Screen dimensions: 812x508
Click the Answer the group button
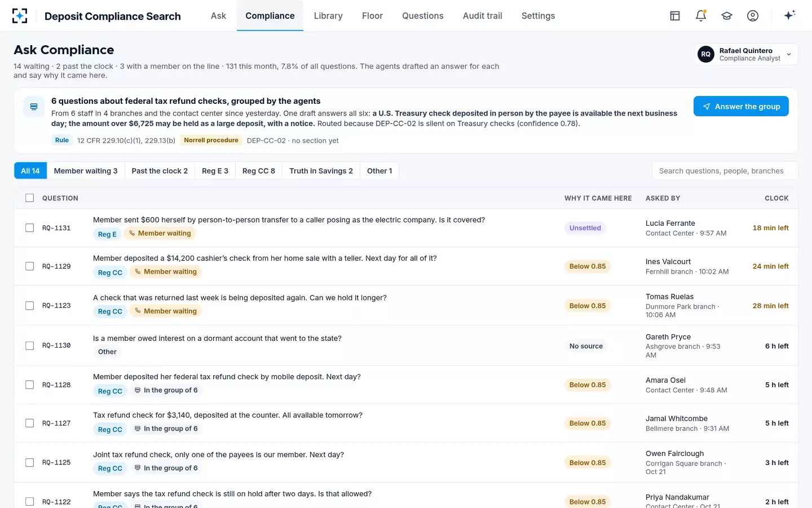[x=741, y=106]
